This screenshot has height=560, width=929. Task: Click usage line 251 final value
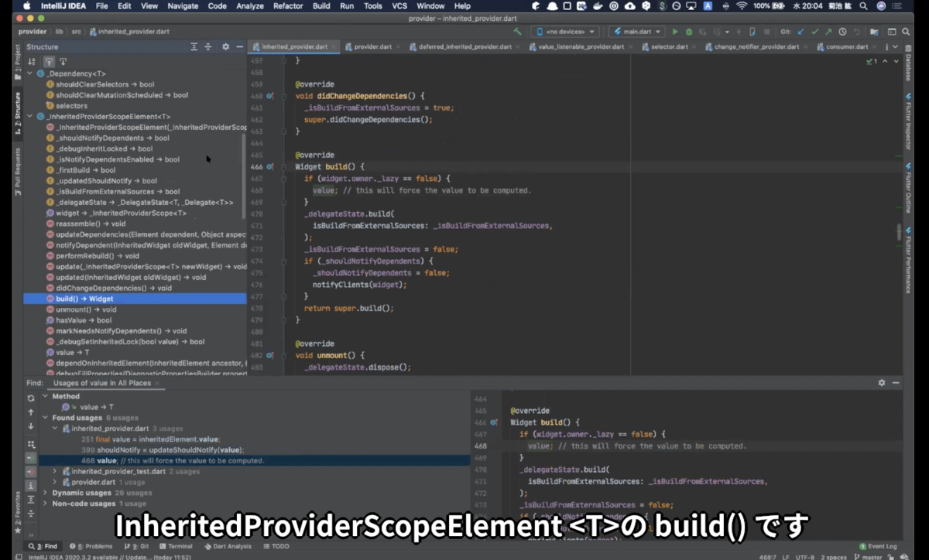[150, 439]
